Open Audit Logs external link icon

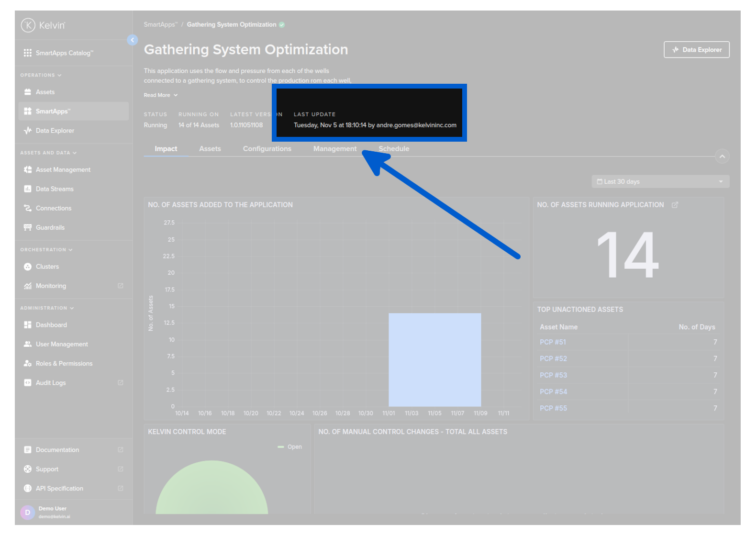(x=121, y=383)
